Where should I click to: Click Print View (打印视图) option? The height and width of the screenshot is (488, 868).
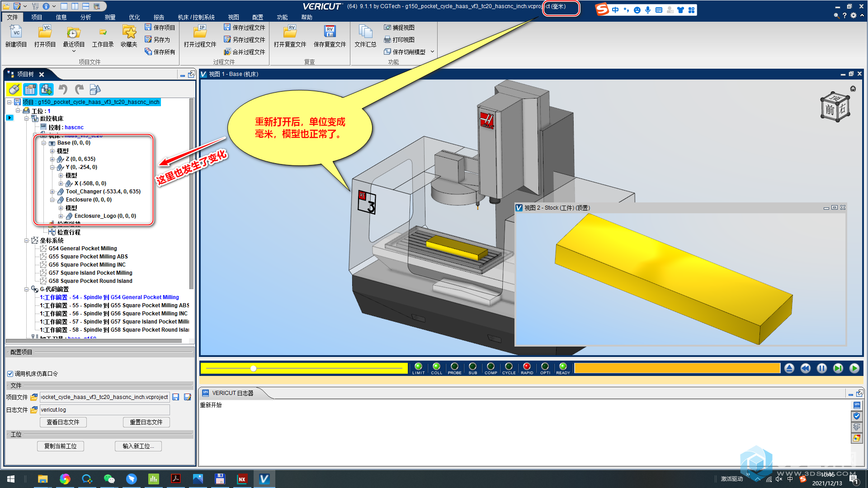click(399, 40)
